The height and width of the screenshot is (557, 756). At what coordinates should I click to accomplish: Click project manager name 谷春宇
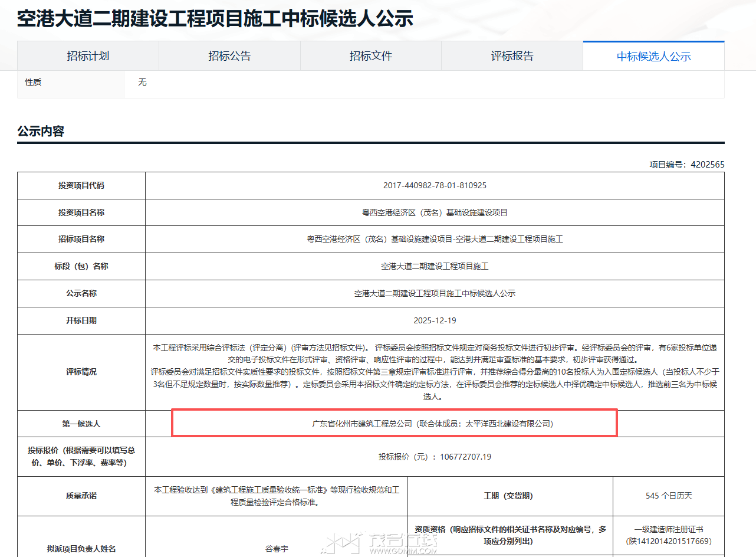pos(277,549)
